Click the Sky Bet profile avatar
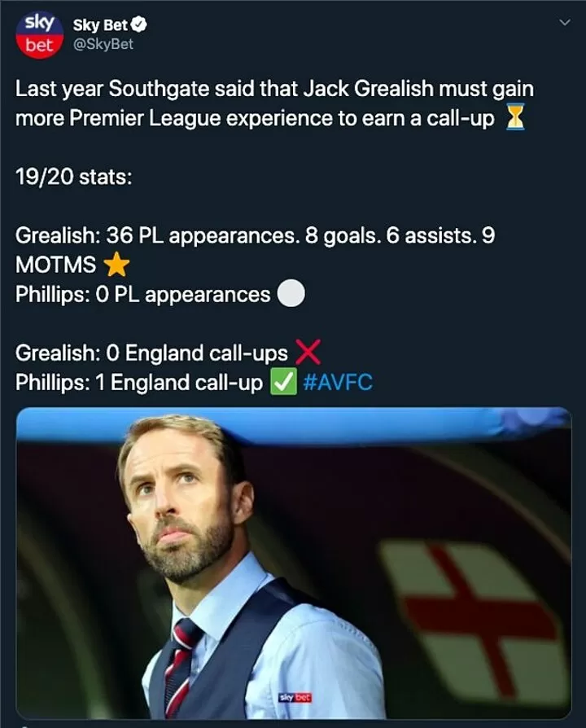Viewport: 586px width, 728px height. (39, 34)
